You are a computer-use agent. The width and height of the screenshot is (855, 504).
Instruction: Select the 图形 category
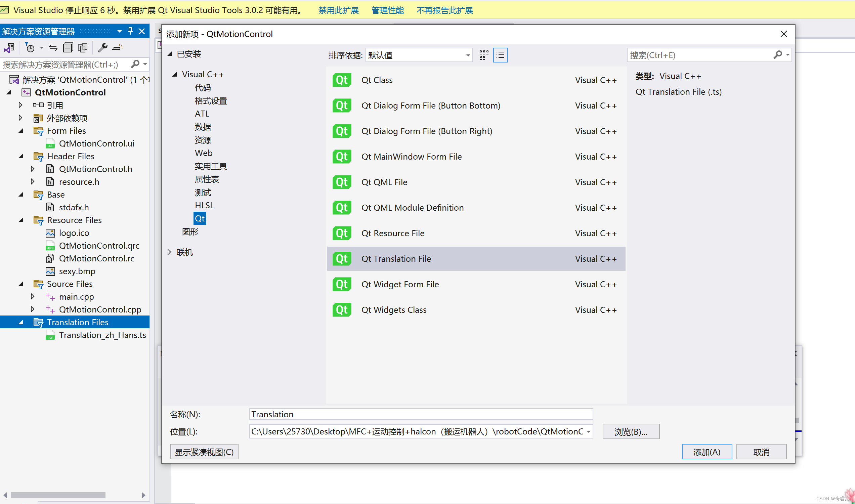pyautogui.click(x=190, y=232)
